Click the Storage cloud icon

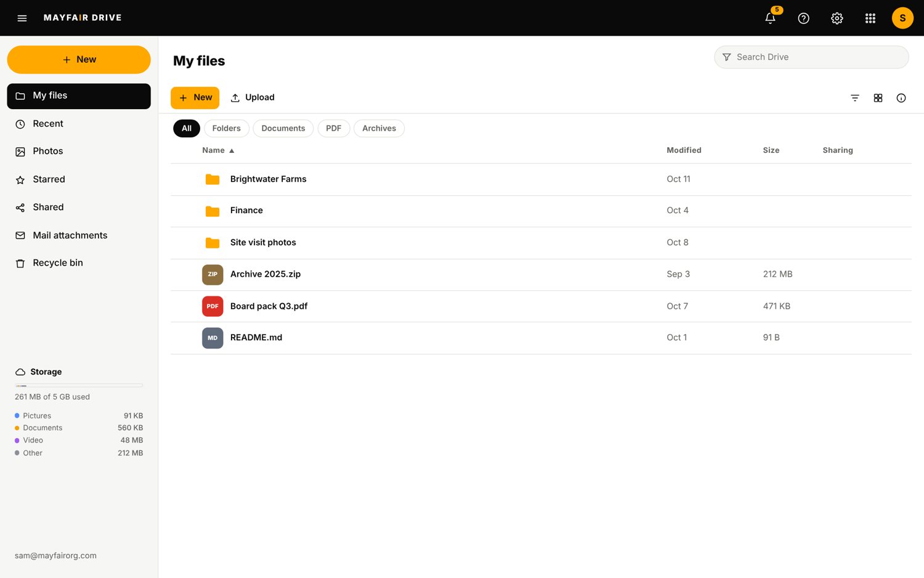click(x=20, y=372)
